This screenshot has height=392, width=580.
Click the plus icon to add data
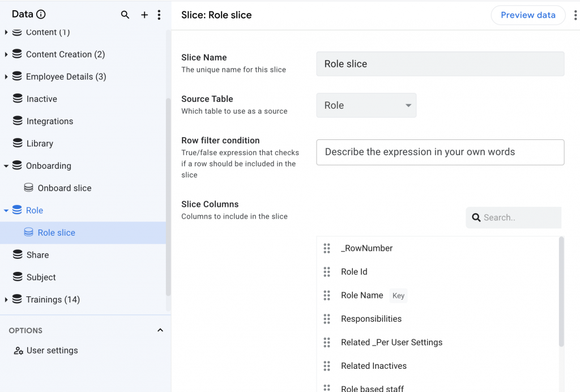tap(144, 15)
